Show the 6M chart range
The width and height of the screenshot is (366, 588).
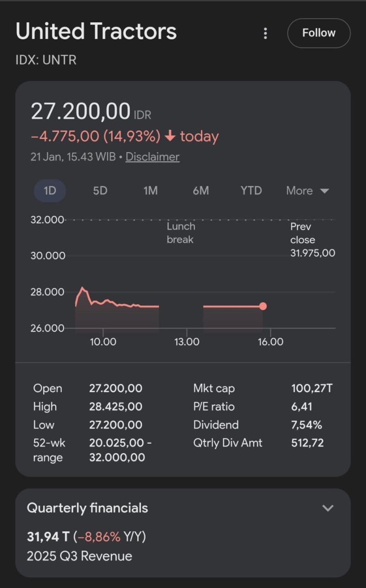pyautogui.click(x=201, y=191)
